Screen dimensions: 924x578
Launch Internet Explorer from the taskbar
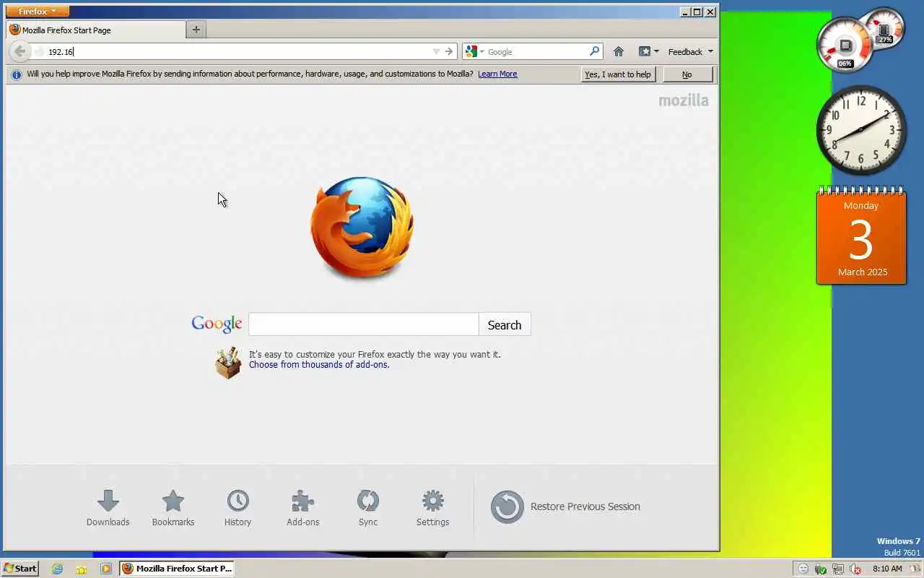[58, 569]
